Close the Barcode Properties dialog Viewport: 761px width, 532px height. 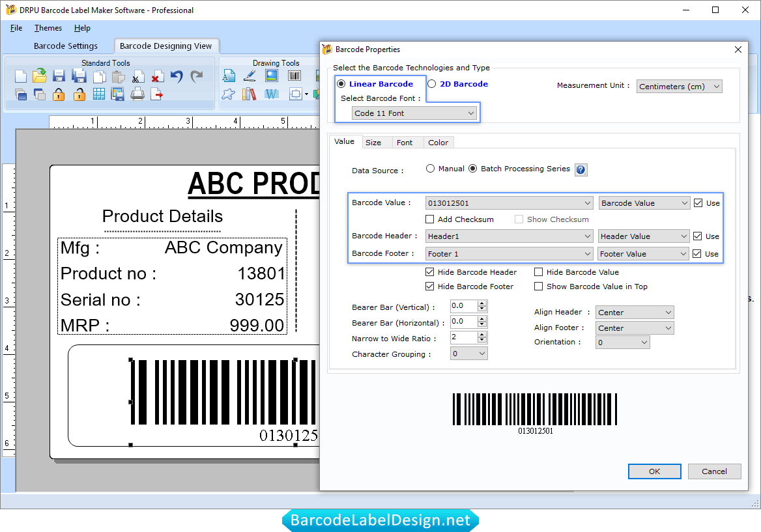click(738, 49)
